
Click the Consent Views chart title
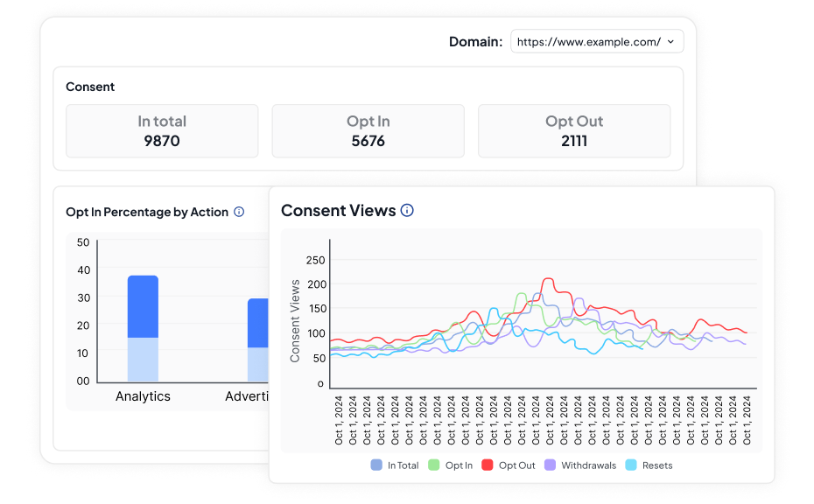click(x=339, y=210)
